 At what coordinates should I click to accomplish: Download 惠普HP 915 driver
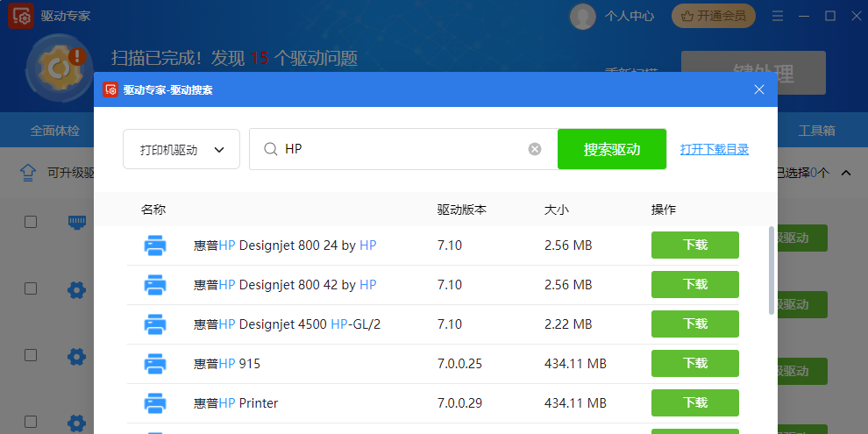click(695, 363)
